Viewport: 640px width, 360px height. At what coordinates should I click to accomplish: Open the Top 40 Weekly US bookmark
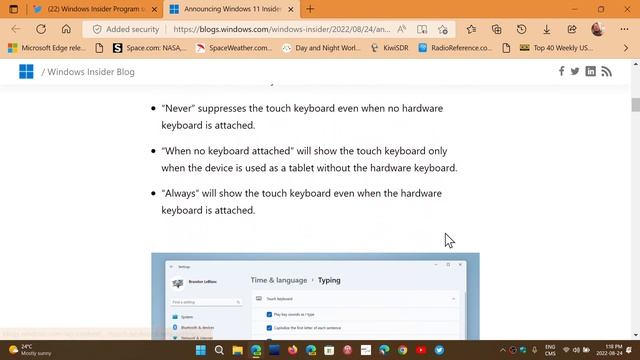pos(557,48)
